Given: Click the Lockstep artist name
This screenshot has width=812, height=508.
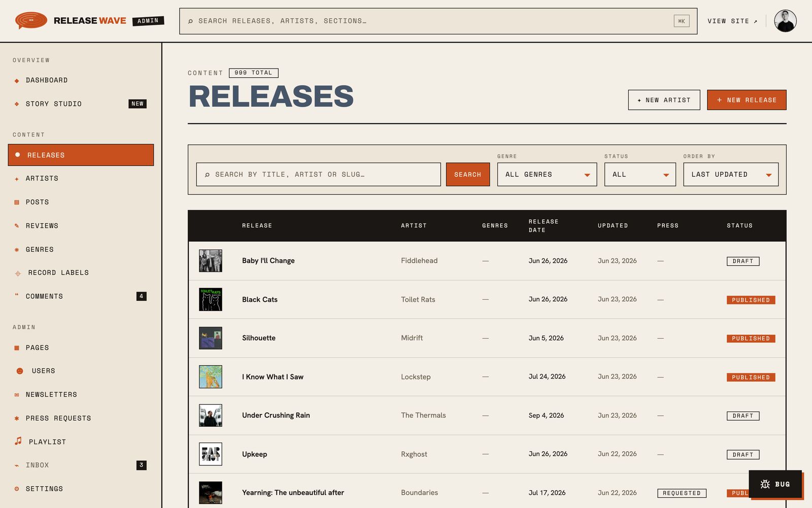Looking at the screenshot, I should (x=416, y=377).
